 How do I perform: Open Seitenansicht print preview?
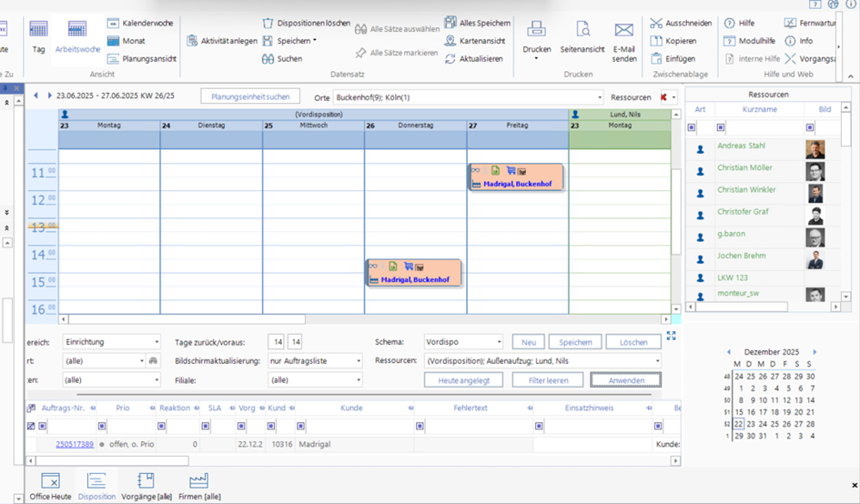pos(582,30)
